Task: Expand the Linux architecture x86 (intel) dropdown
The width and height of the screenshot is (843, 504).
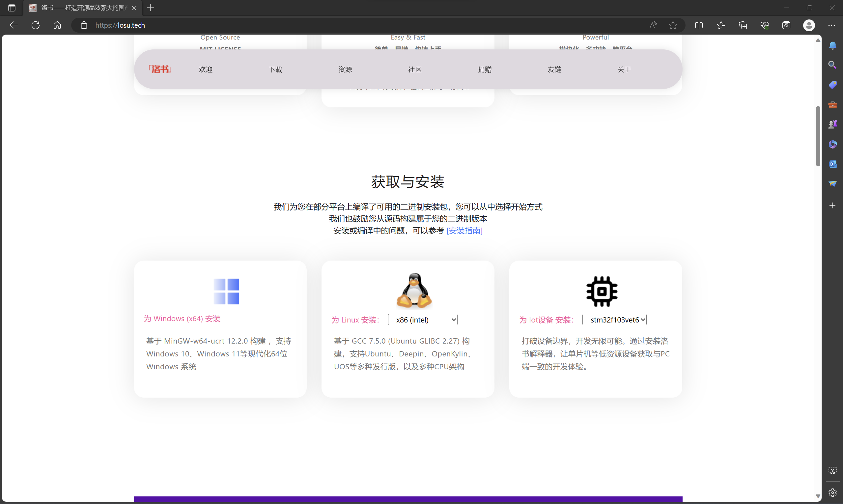Action: click(x=423, y=320)
